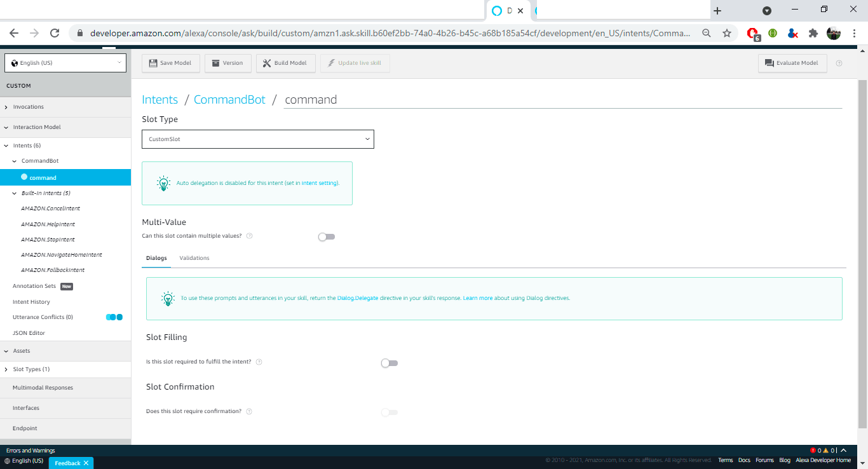Open the red Opera extension icon
This screenshot has width=868, height=469.
coord(753,34)
